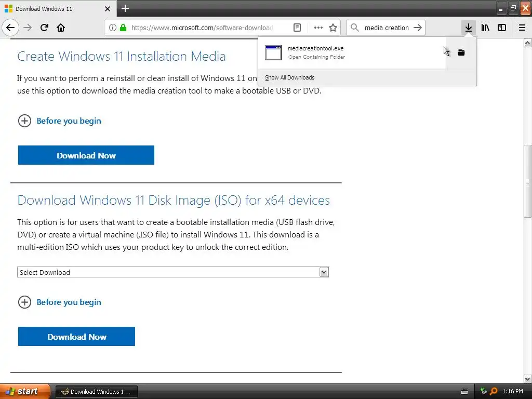Click the keyboard icon in system tray
This screenshot has width=532, height=399.
464,392
